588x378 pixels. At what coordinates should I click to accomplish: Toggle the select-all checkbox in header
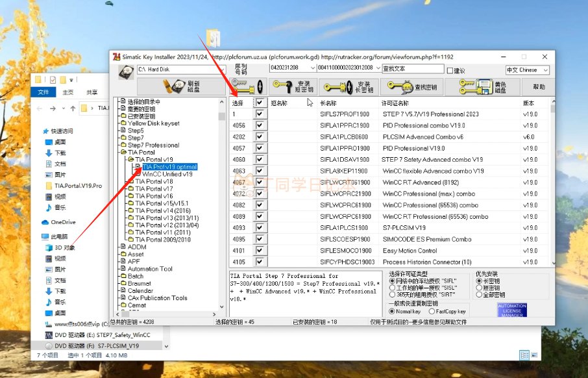tap(260, 103)
